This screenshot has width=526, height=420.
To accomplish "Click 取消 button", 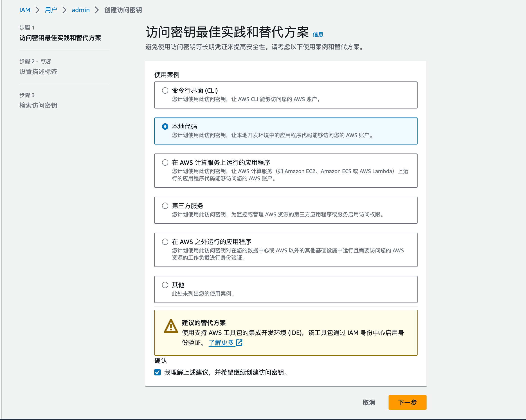I will 369,402.
